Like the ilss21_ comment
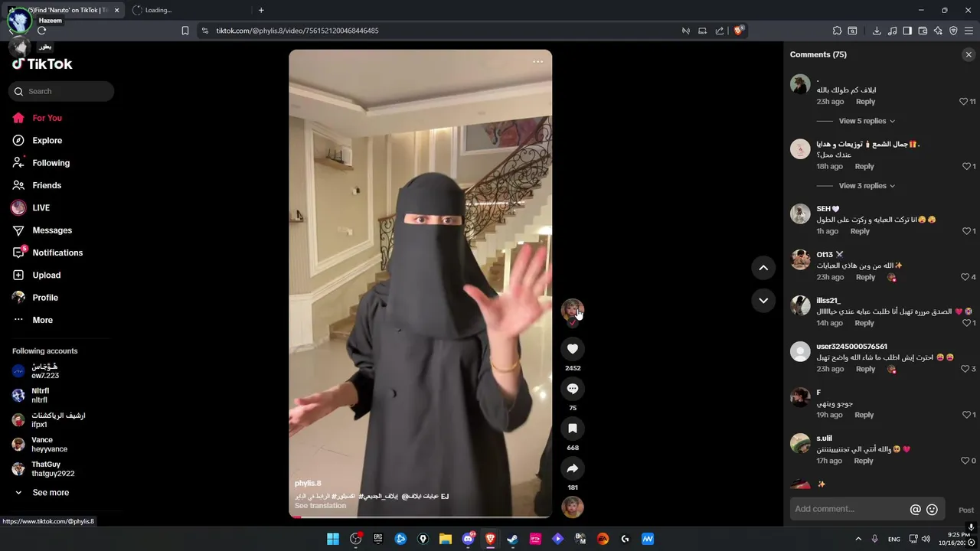This screenshot has width=980, height=551. point(965,323)
